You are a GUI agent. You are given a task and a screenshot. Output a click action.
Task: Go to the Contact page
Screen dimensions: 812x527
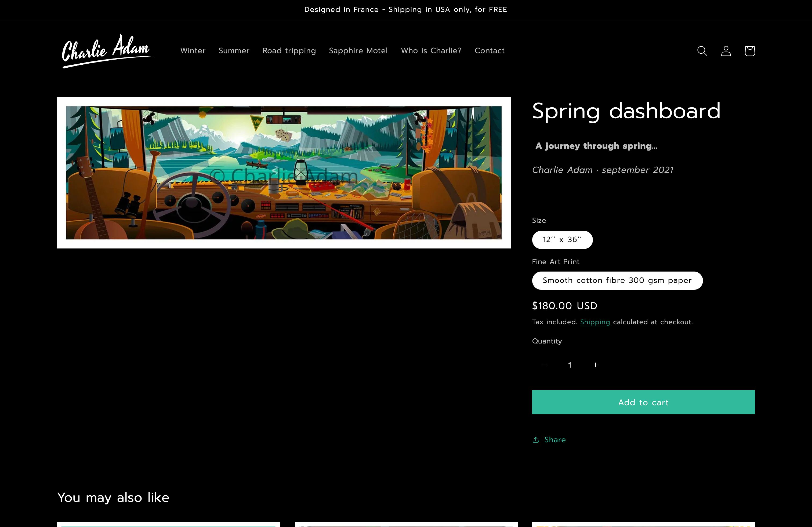point(489,51)
